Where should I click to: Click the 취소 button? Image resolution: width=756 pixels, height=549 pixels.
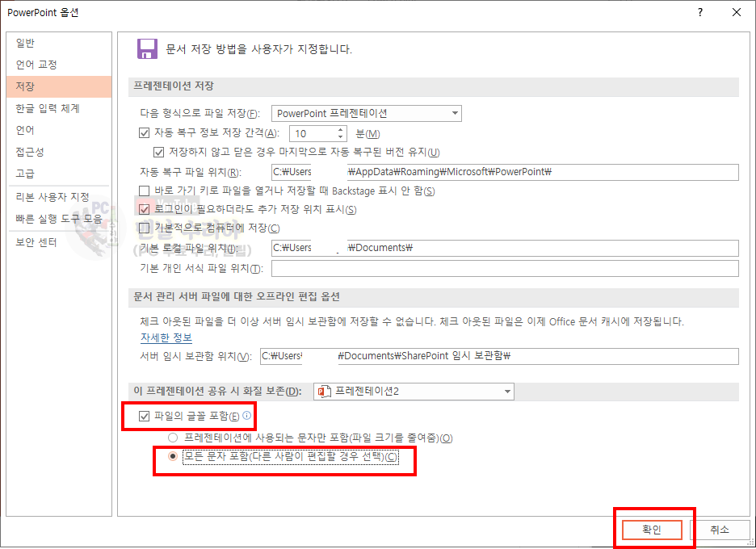tap(720, 530)
